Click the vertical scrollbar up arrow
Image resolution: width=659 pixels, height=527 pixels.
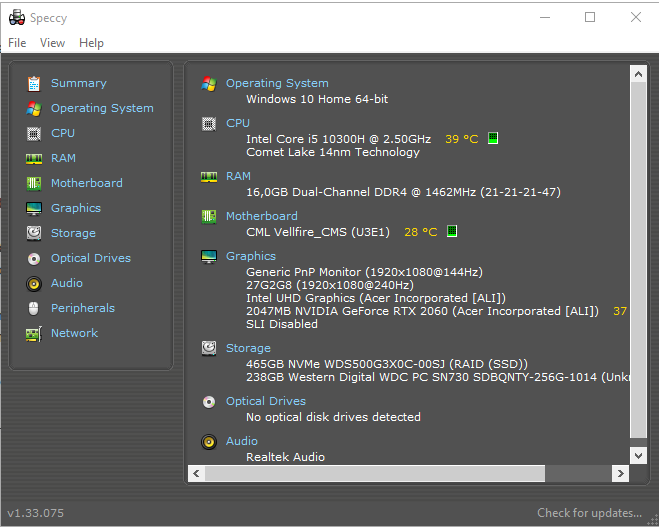638,74
